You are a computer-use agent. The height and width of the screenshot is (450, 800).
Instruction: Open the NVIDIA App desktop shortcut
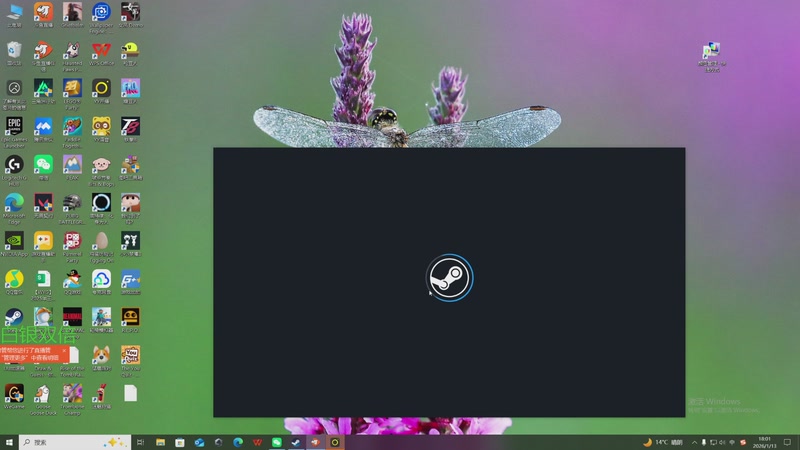pos(14,244)
